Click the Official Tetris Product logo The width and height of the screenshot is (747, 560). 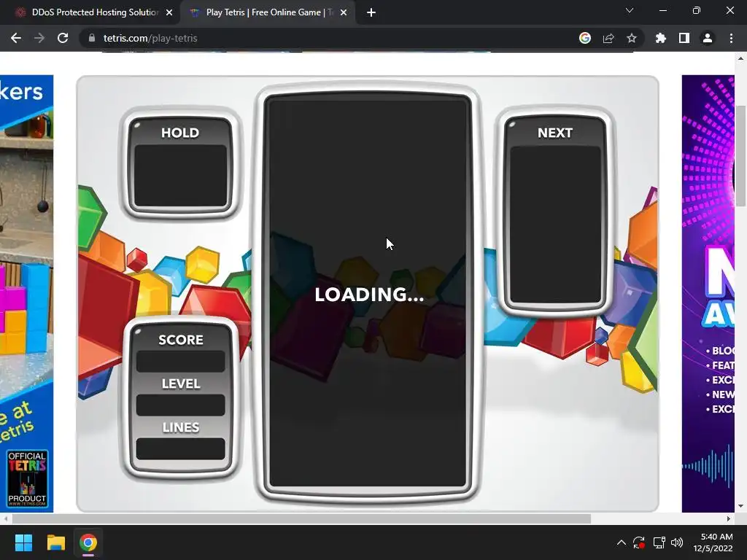coord(27,478)
